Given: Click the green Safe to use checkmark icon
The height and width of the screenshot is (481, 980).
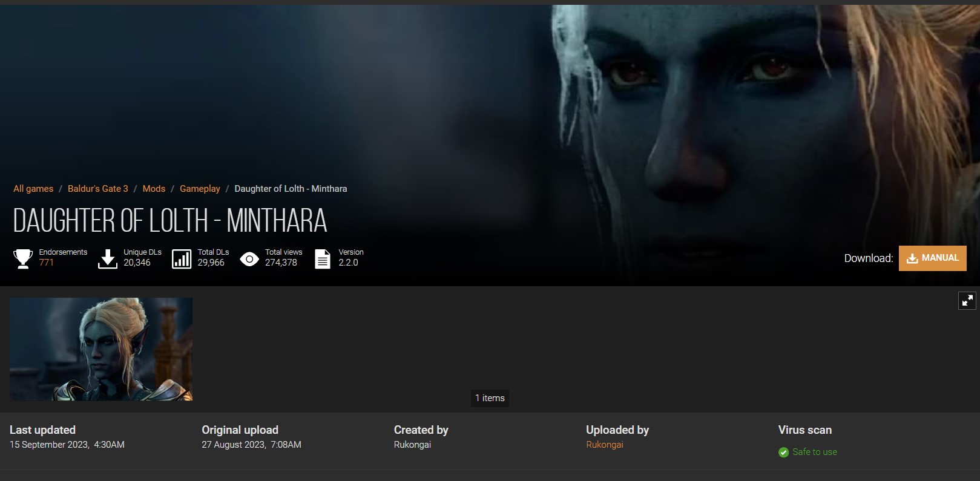Looking at the screenshot, I should click(x=783, y=453).
